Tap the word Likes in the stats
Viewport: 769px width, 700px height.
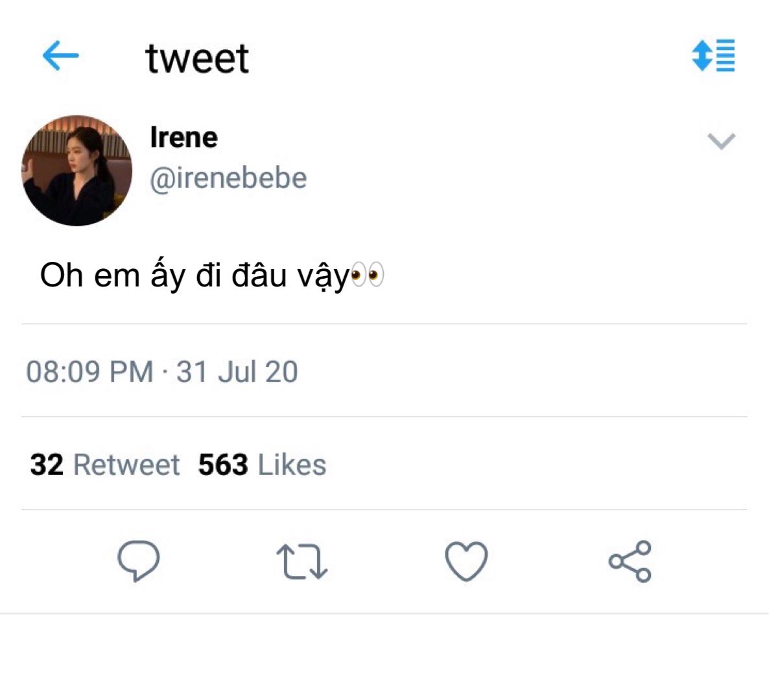[292, 464]
